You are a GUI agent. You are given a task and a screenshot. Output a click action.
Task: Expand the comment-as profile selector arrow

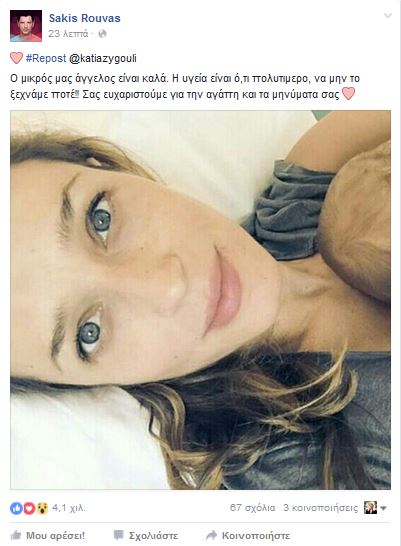[383, 508]
